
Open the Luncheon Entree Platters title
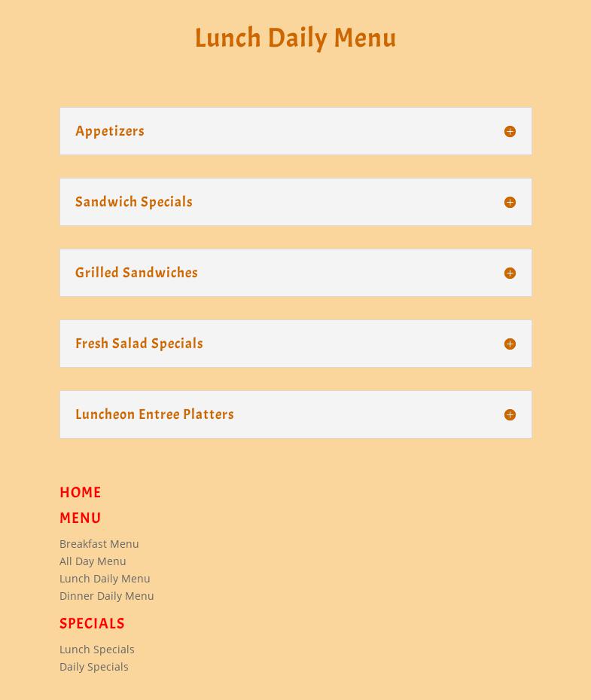pyautogui.click(x=154, y=414)
